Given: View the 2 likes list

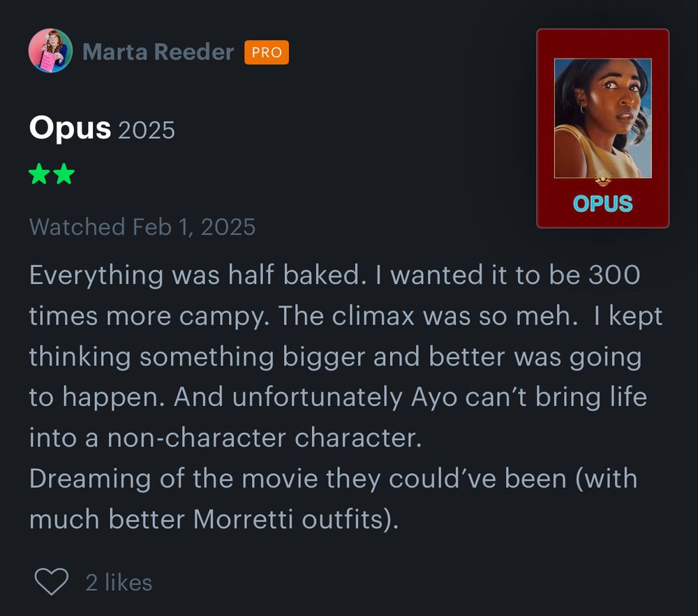Looking at the screenshot, I should click(119, 583).
